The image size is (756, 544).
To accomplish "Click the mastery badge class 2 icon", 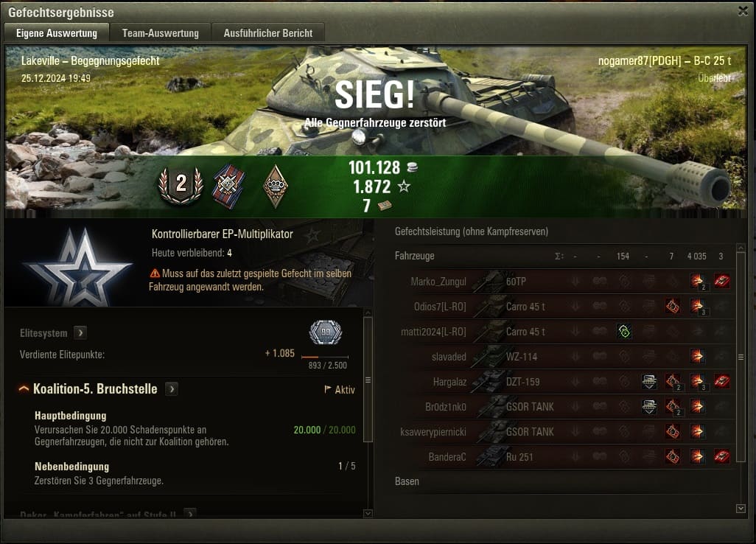I will pyautogui.click(x=181, y=185).
